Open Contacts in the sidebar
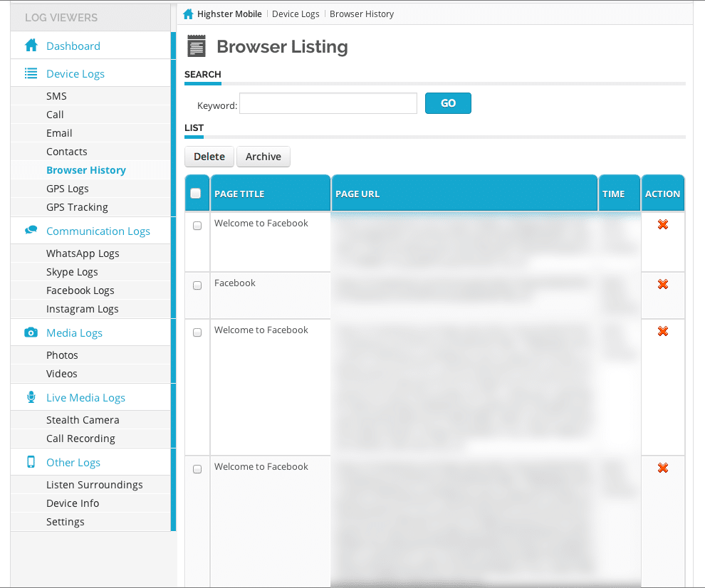The image size is (705, 588). tap(66, 152)
